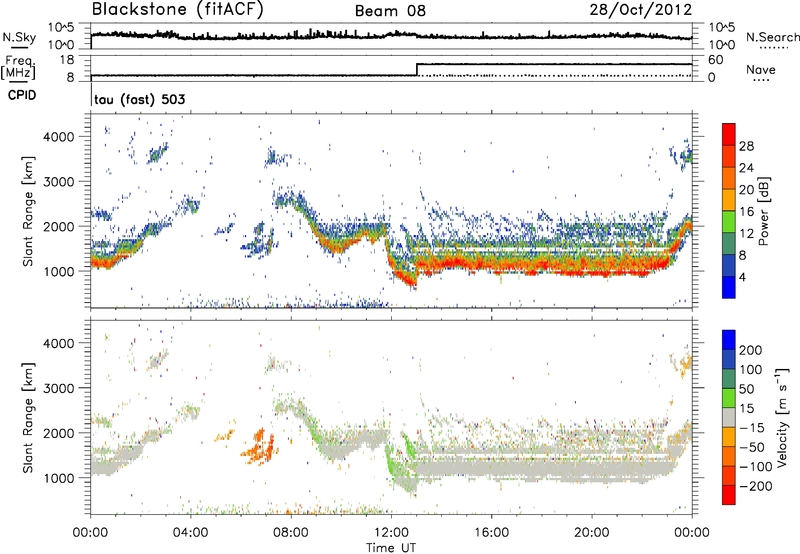Click the '28' tick on Power colorbar

click(x=746, y=146)
